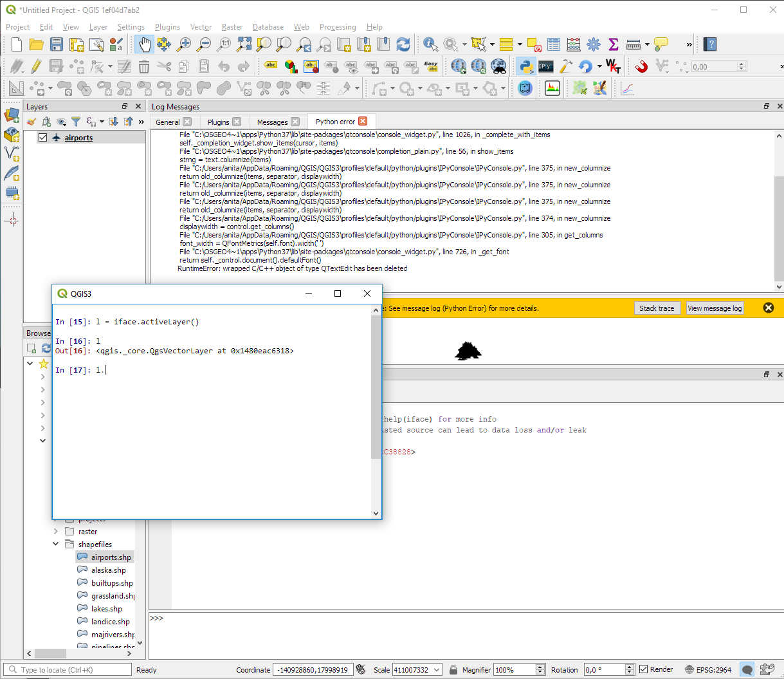Refresh the map canvas
This screenshot has width=784, height=679.
point(403,44)
